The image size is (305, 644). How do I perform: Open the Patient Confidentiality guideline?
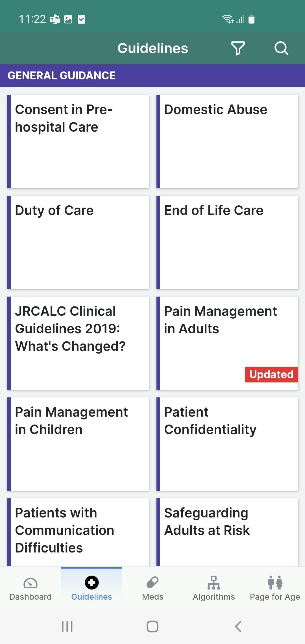(x=227, y=444)
